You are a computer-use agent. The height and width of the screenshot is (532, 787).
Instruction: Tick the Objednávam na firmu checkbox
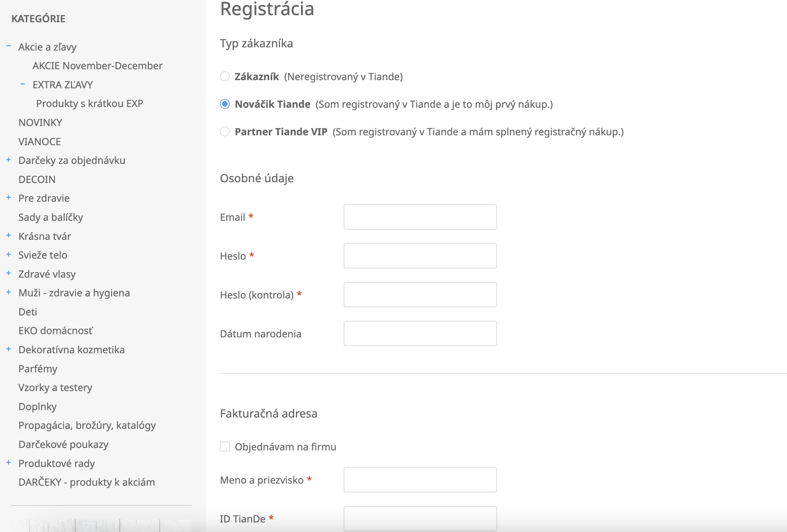pos(225,447)
